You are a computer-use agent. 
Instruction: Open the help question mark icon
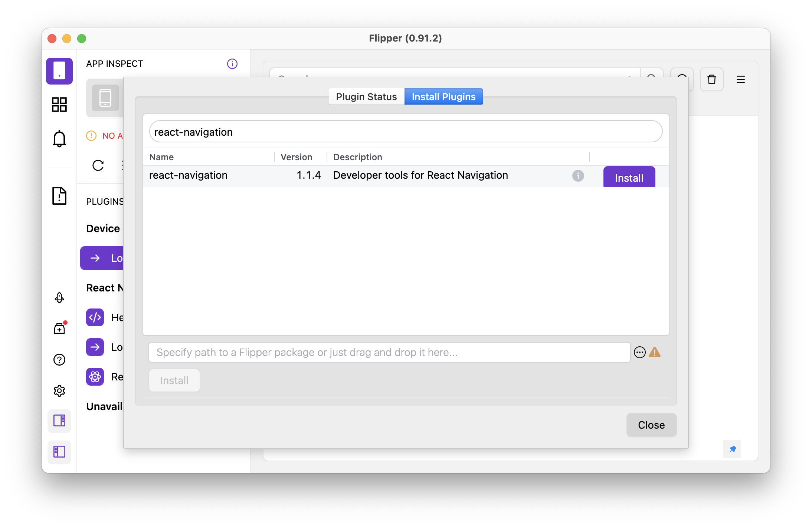(x=59, y=360)
